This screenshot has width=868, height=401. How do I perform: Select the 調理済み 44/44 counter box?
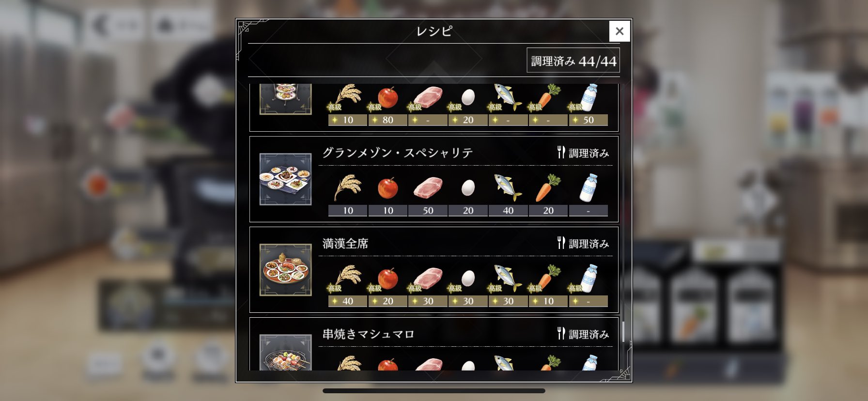coord(573,61)
